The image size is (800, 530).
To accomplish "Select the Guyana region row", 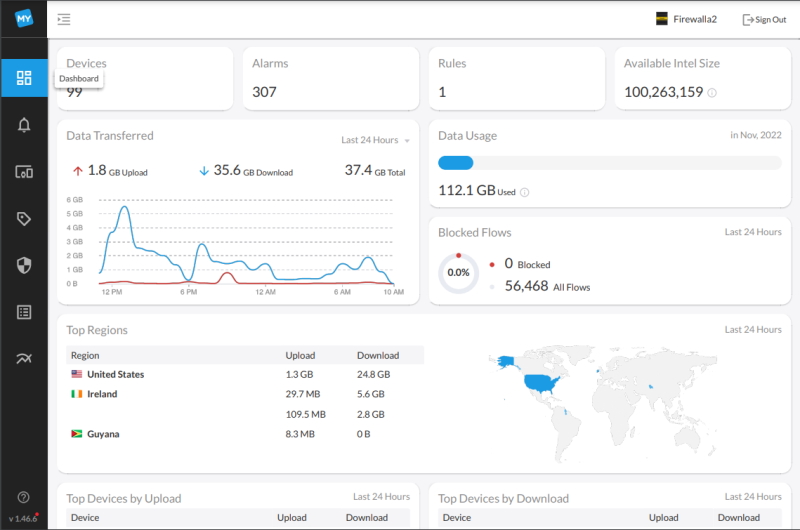I will 245,434.
